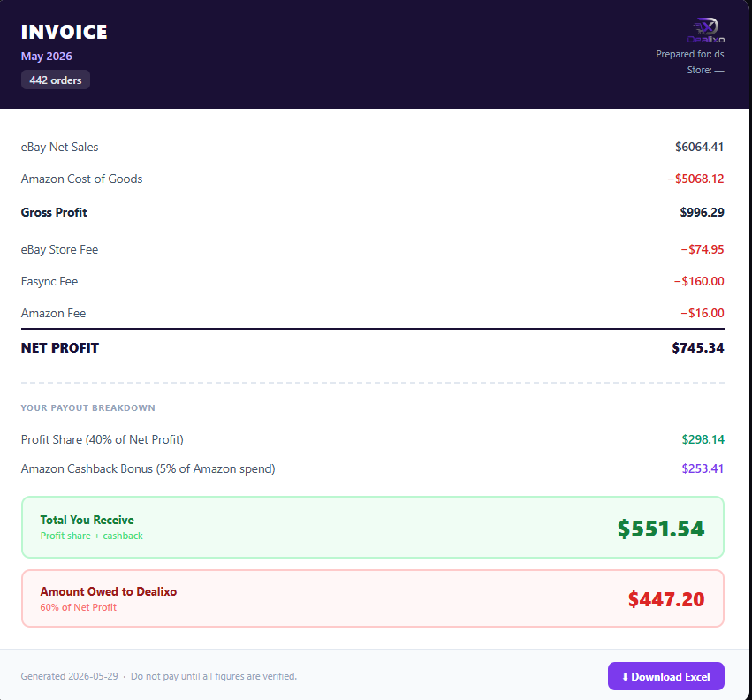752x700 pixels.
Task: Click the NET PROFIT label
Action: 60,348
